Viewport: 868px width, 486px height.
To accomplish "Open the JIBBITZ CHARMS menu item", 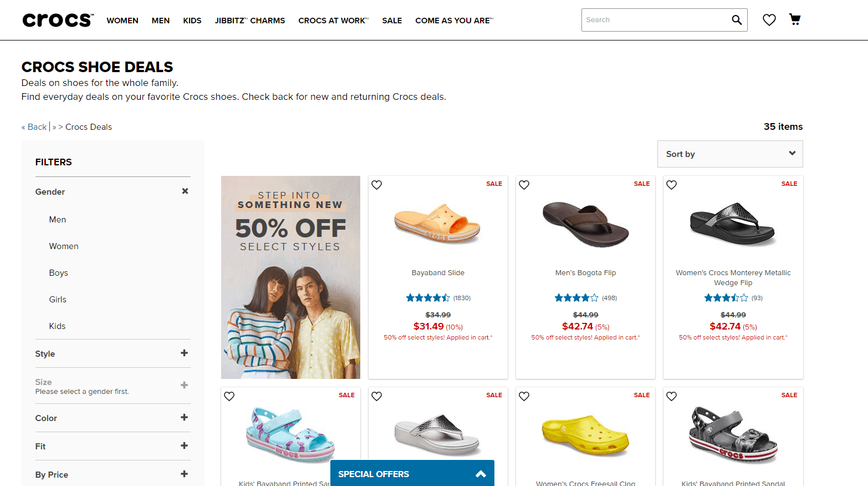I will point(250,21).
